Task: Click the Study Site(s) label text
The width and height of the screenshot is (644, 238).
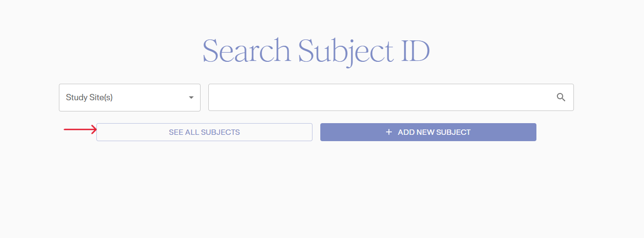Action: click(90, 97)
